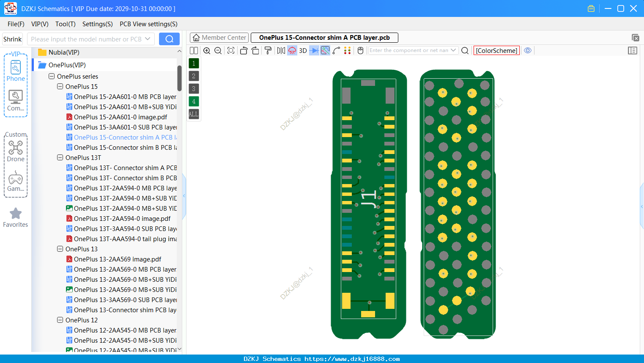Open the Settings(S) menu

pyautogui.click(x=98, y=24)
